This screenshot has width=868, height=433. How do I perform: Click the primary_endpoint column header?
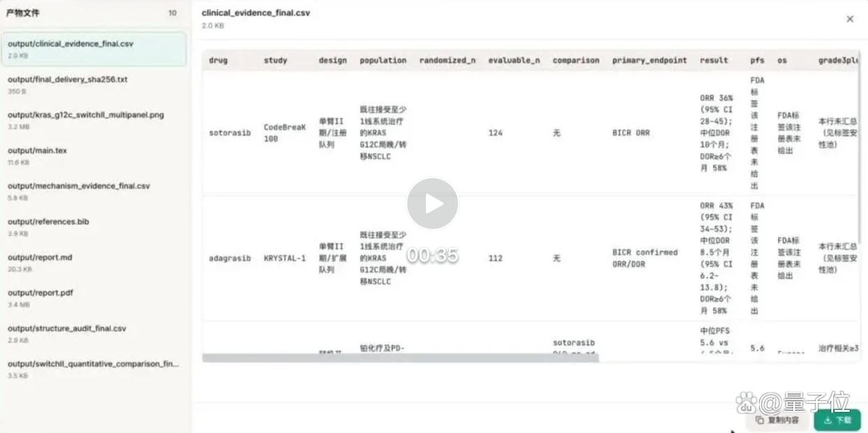pyautogui.click(x=649, y=60)
